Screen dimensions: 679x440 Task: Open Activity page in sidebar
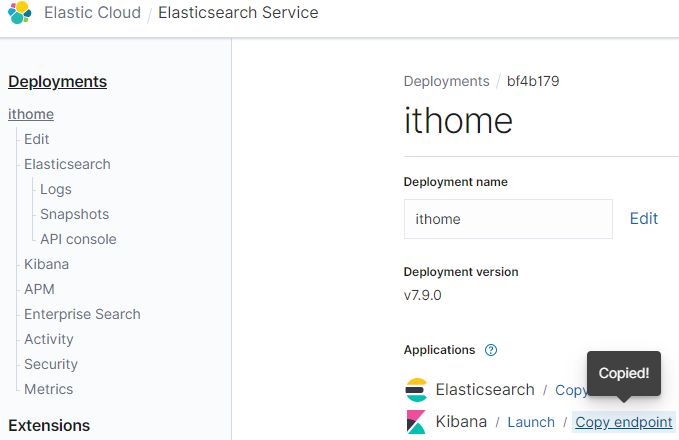tap(49, 339)
